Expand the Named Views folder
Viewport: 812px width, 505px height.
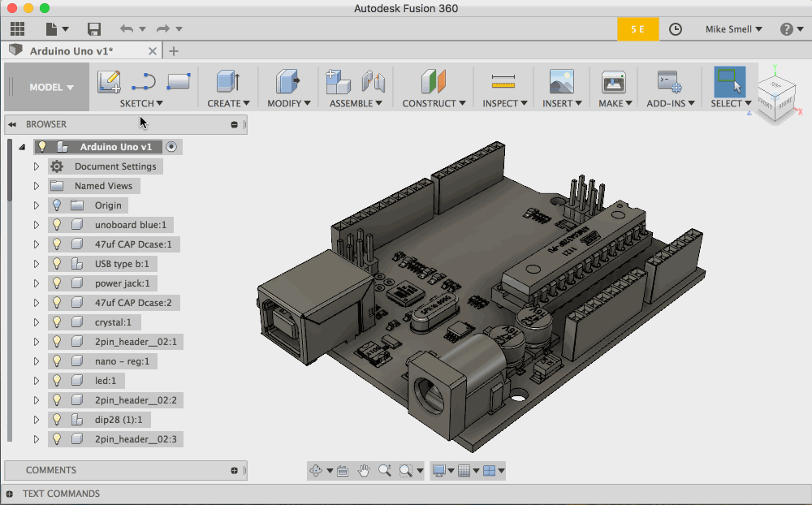pos(37,186)
